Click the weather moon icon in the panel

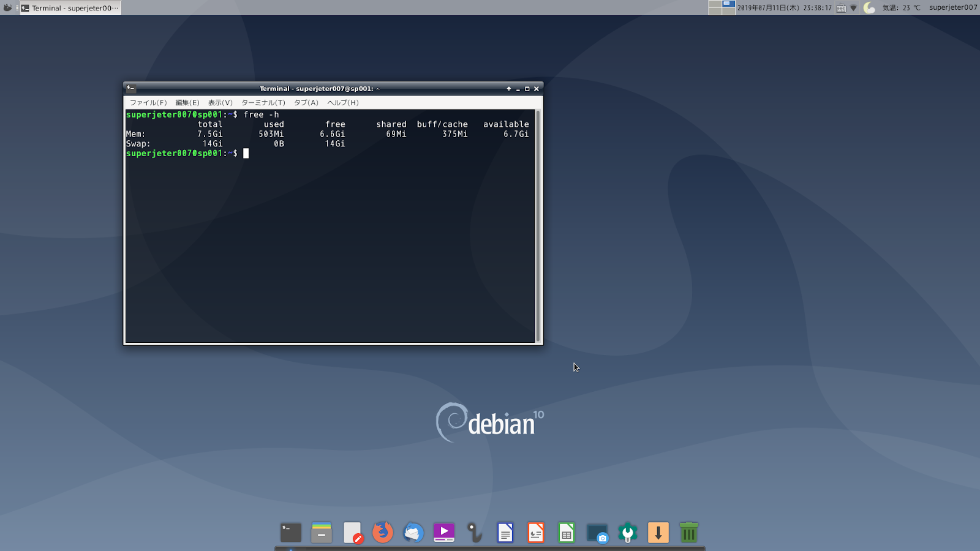870,8
